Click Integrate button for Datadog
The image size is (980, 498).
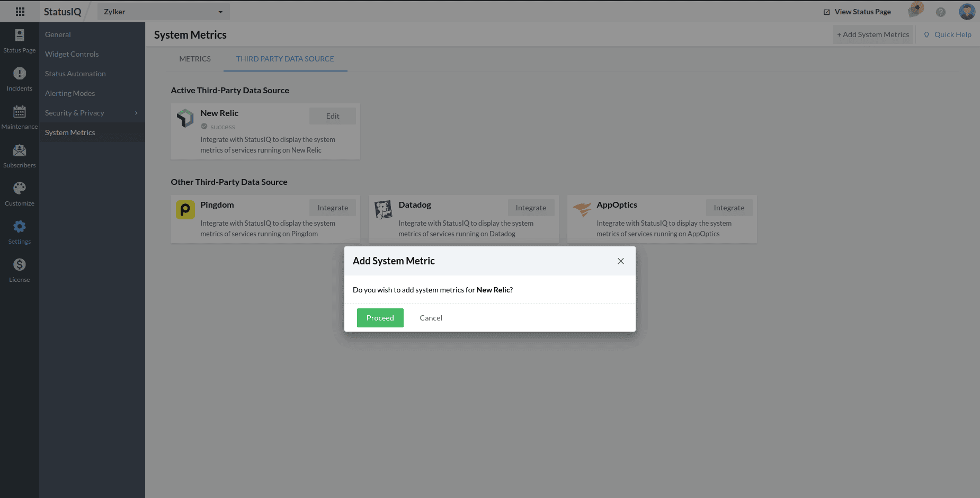[531, 208]
